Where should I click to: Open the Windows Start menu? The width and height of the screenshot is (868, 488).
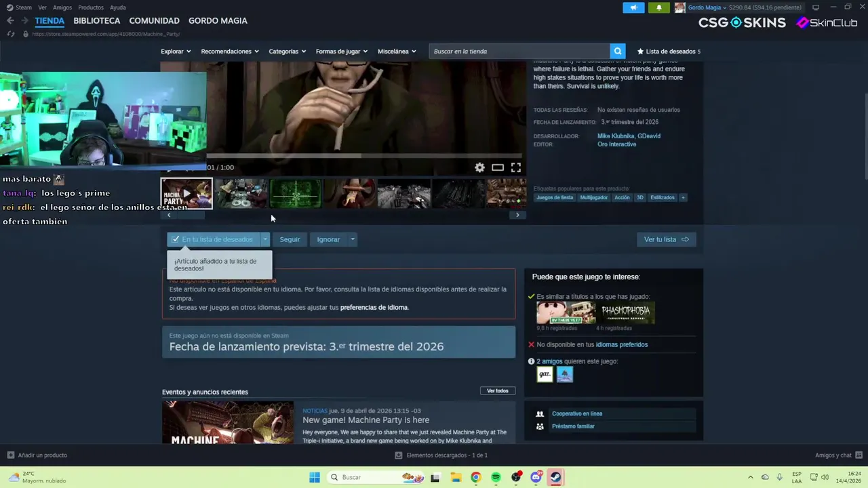pyautogui.click(x=315, y=477)
